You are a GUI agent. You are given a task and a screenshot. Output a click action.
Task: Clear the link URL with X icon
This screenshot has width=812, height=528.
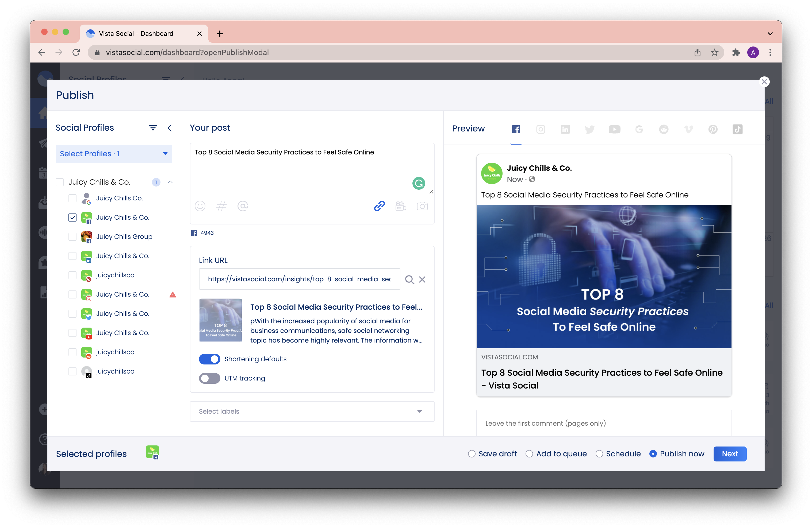tap(422, 279)
